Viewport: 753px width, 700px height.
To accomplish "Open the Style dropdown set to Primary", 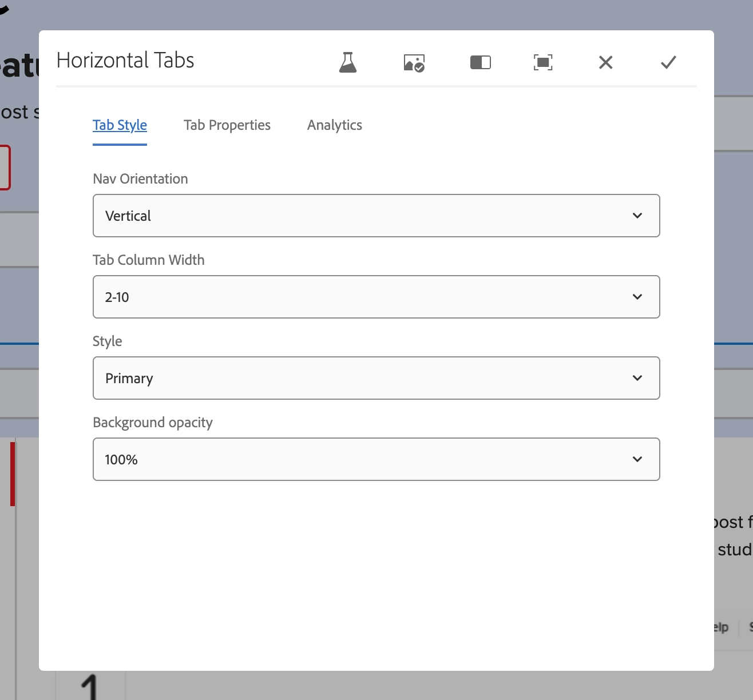I will pos(376,378).
